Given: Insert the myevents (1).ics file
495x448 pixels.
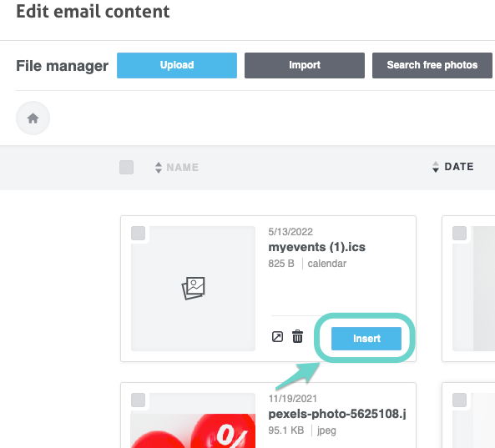Looking at the screenshot, I should tap(366, 339).
